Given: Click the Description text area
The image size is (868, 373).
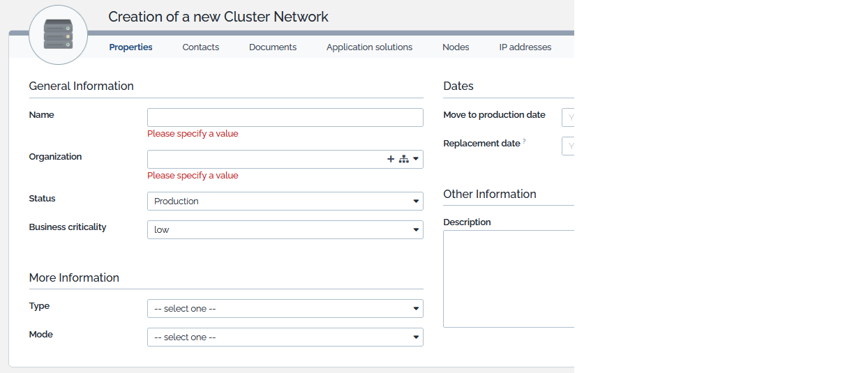Looking at the screenshot, I should [x=509, y=279].
